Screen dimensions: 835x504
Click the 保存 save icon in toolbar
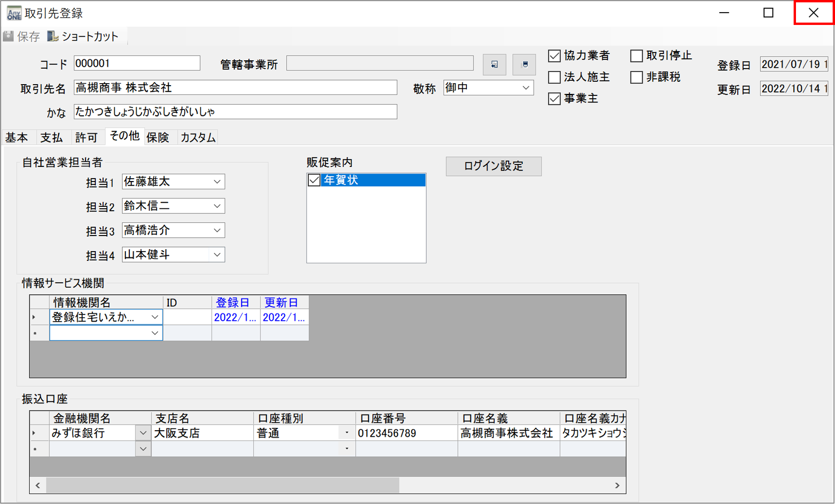pos(8,36)
